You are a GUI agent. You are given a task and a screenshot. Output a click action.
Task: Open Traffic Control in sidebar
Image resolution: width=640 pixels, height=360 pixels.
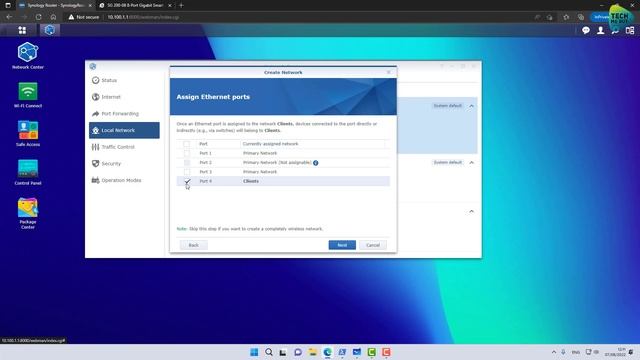(124, 147)
